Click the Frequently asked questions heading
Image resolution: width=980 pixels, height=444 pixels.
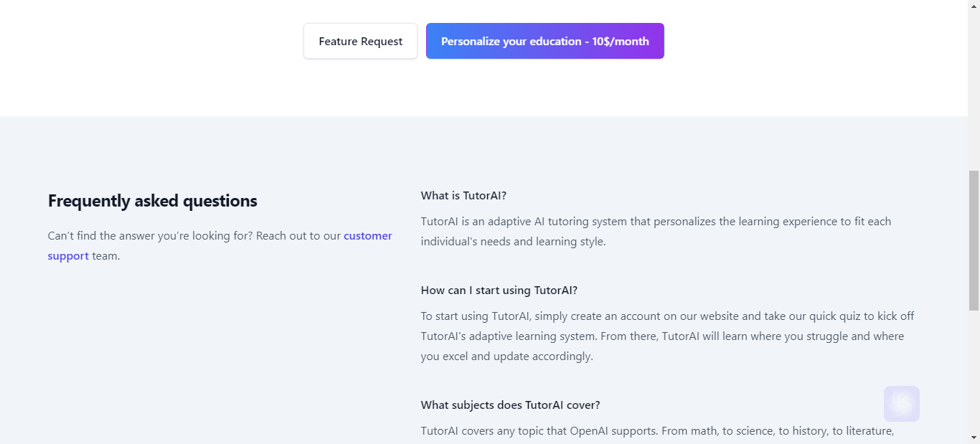153,201
